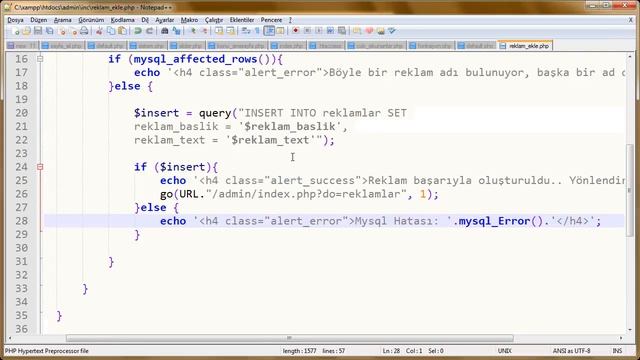Save the current file with diskette icon
Viewport: 640px width, 360px height.
(38, 31)
